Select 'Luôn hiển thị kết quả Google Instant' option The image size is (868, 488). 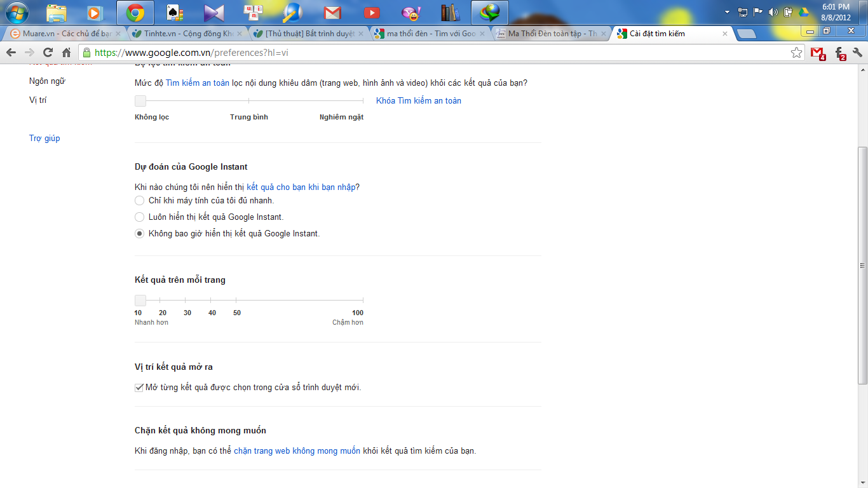[x=140, y=217]
